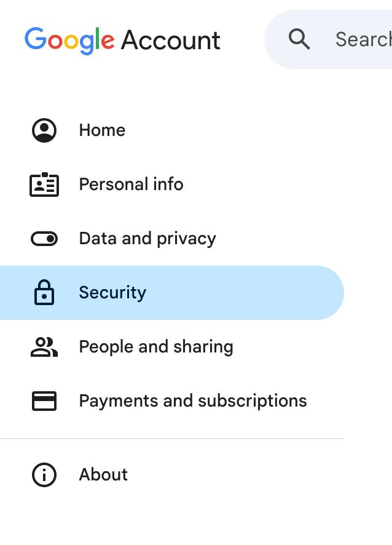
Task: Open the About page
Action: tap(103, 474)
